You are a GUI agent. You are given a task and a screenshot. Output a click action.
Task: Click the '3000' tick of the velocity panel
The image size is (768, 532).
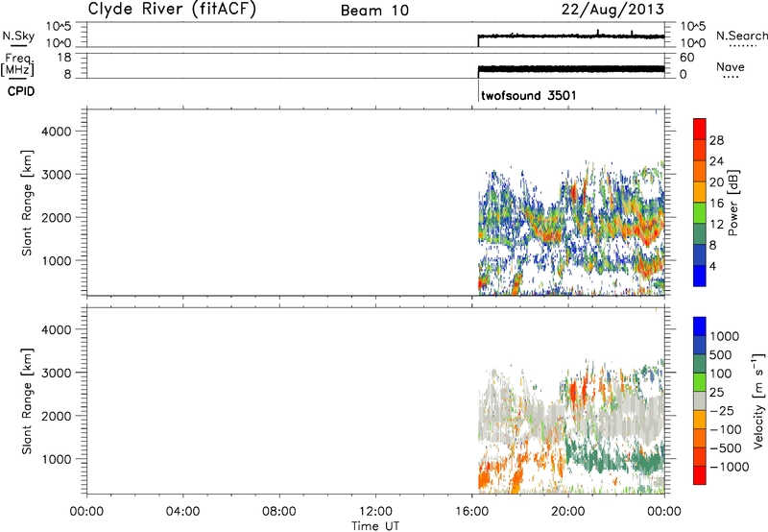(x=57, y=373)
